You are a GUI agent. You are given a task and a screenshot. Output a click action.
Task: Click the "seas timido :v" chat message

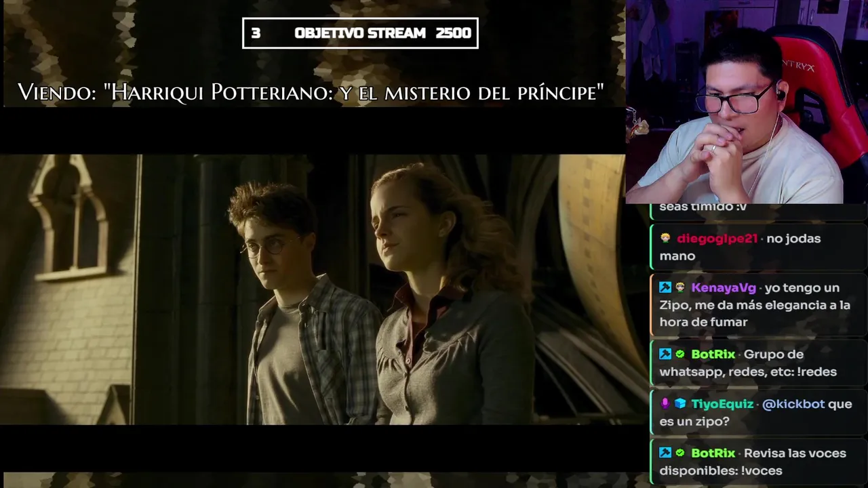703,207
